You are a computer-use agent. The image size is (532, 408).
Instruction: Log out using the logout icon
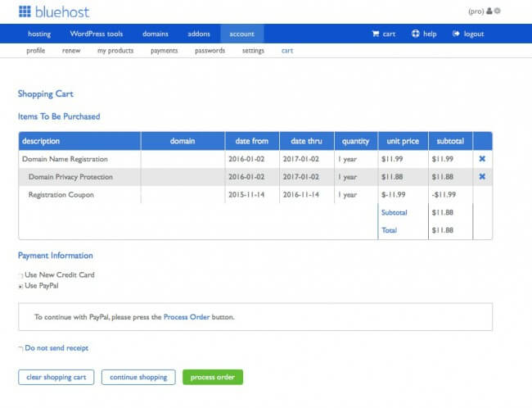(455, 34)
